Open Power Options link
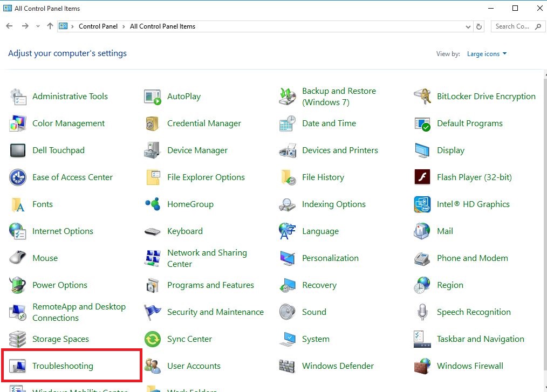This screenshot has width=547, height=392. (x=60, y=285)
